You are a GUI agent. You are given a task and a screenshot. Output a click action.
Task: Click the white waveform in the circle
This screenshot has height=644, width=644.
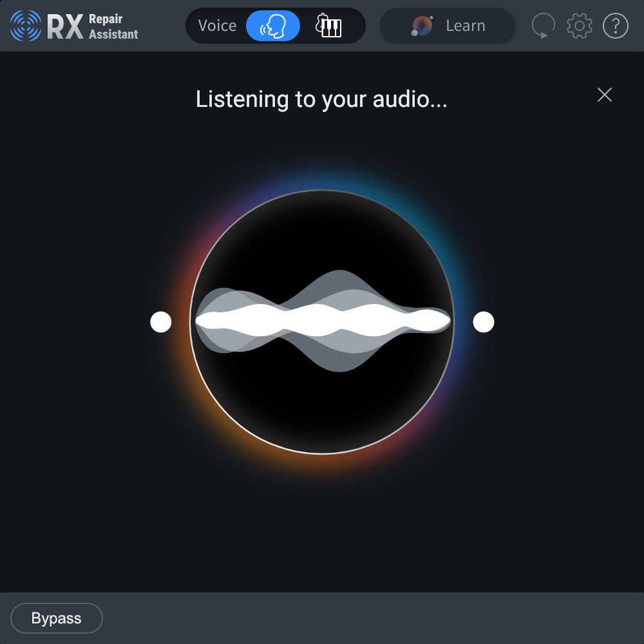tap(322, 321)
